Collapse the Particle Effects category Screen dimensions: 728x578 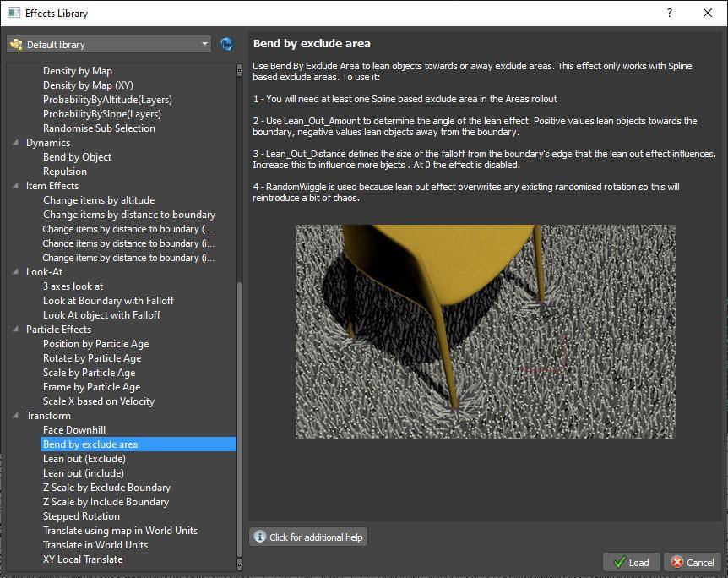[16, 330]
